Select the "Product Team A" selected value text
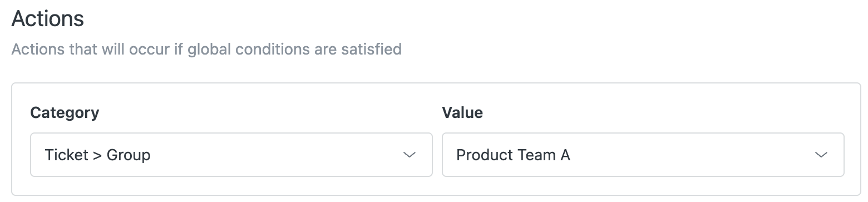Viewport: 868px width, 202px height. 513,155
